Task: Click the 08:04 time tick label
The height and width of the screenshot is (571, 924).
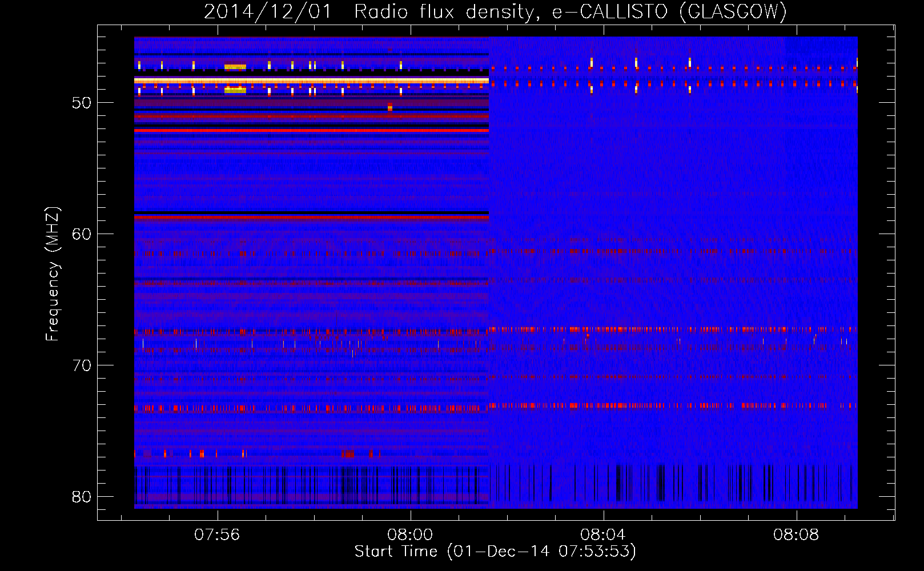Action: coord(603,535)
